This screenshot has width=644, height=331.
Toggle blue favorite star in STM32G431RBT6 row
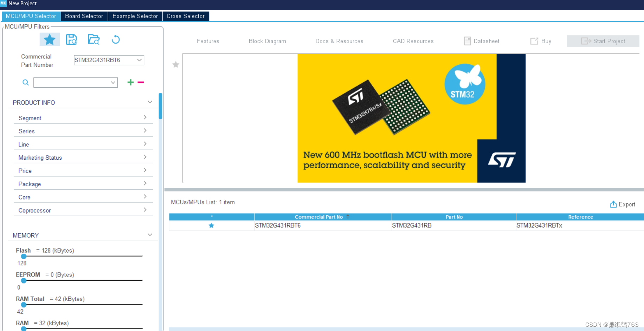(211, 225)
